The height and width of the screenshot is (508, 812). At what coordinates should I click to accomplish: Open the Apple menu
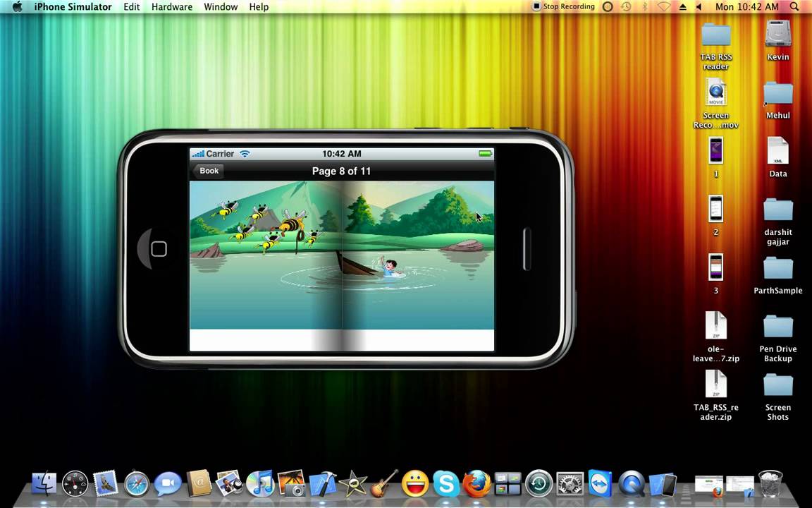point(17,7)
